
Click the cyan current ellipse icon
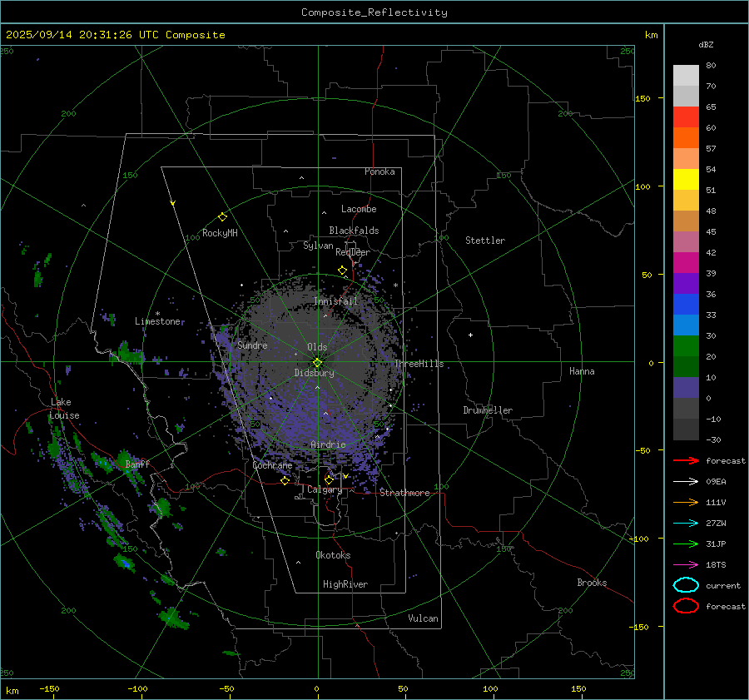[x=686, y=585]
